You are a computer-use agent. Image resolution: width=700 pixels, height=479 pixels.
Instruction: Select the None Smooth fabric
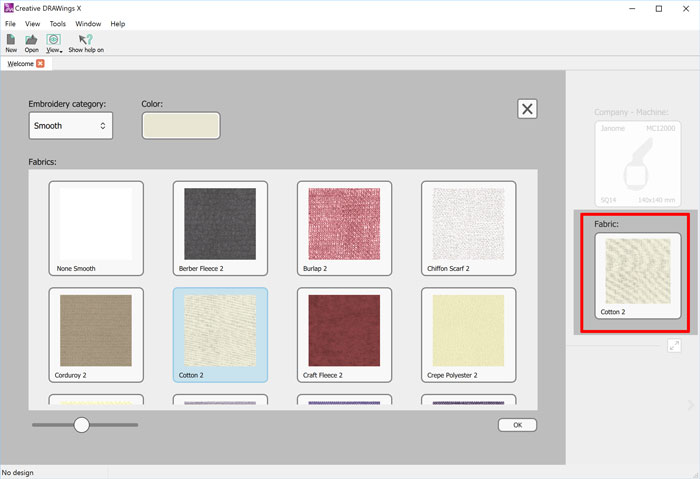click(96, 228)
